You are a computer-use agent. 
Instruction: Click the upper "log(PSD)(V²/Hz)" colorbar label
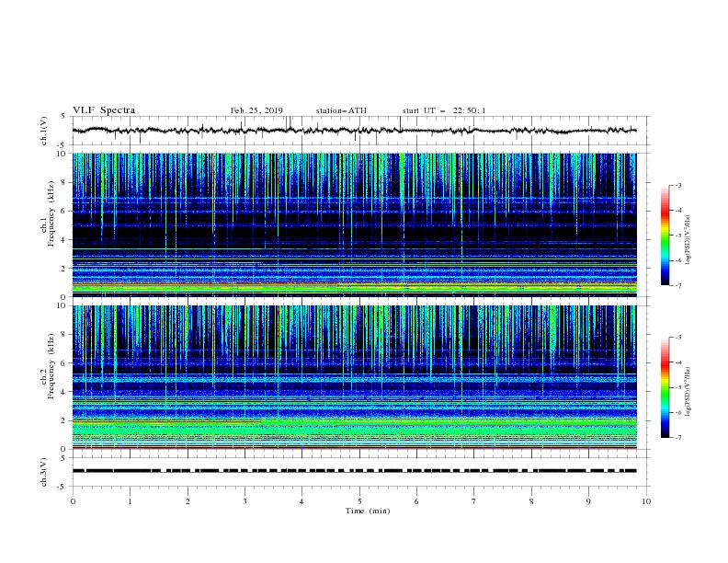coord(688,240)
